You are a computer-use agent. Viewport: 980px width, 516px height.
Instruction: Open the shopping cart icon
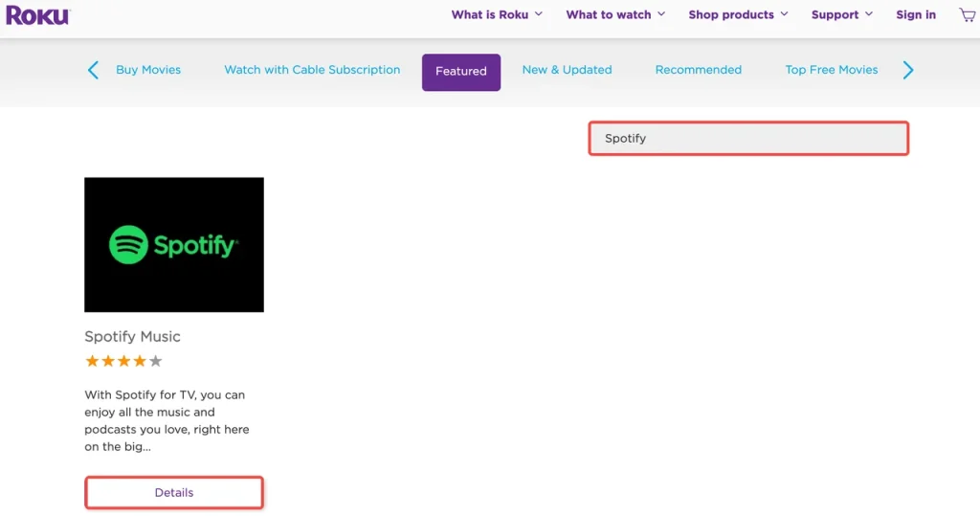(x=968, y=15)
